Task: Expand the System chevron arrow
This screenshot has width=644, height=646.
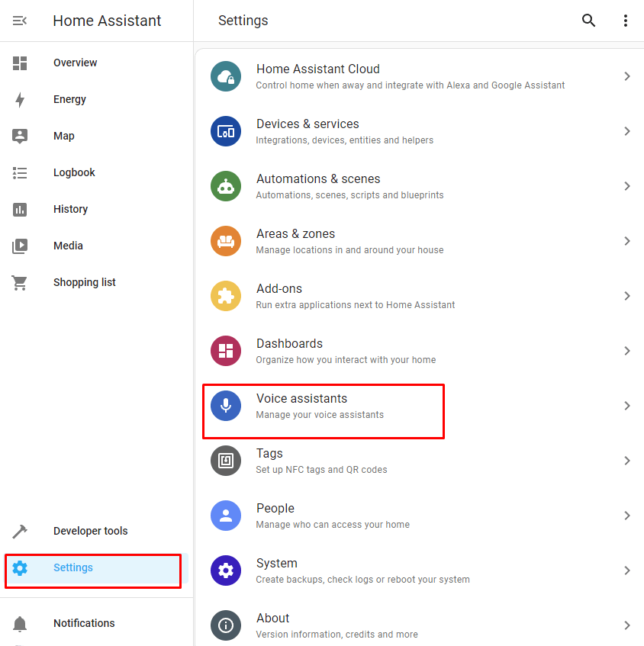Action: (x=627, y=570)
